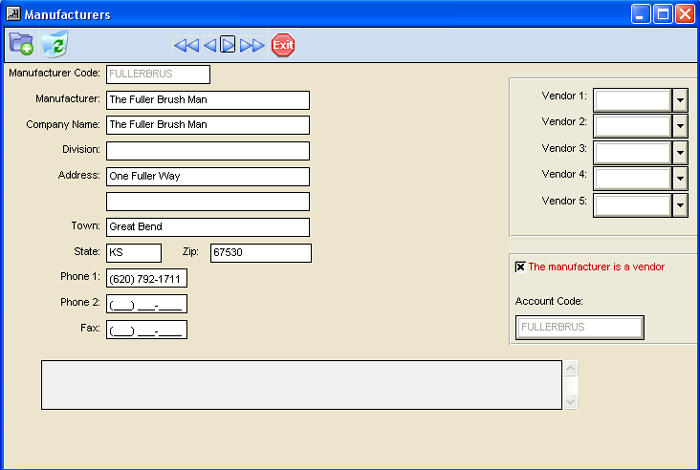Click inside the Vendor 3 combo box
700x470 pixels.
(x=633, y=153)
